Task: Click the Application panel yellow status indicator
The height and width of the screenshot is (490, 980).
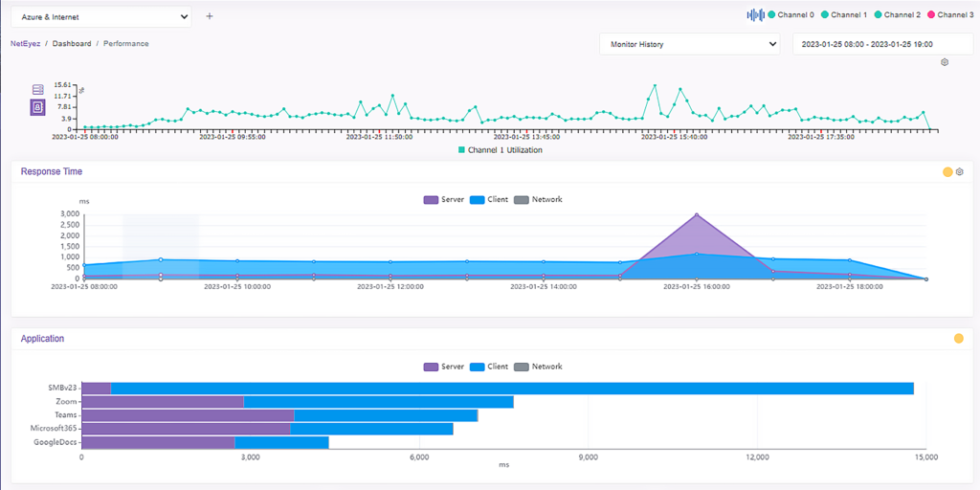Action: click(958, 339)
